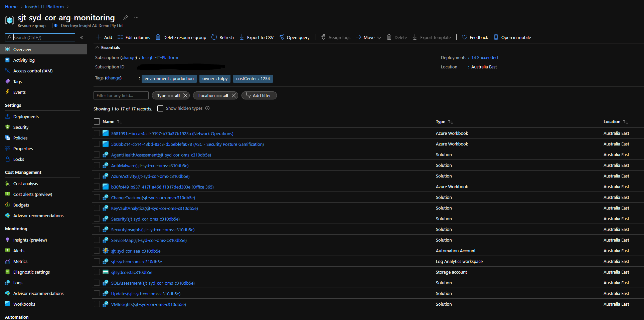The image size is (644, 320).
Task: Open the Location == all filter
Action: pyautogui.click(x=213, y=95)
